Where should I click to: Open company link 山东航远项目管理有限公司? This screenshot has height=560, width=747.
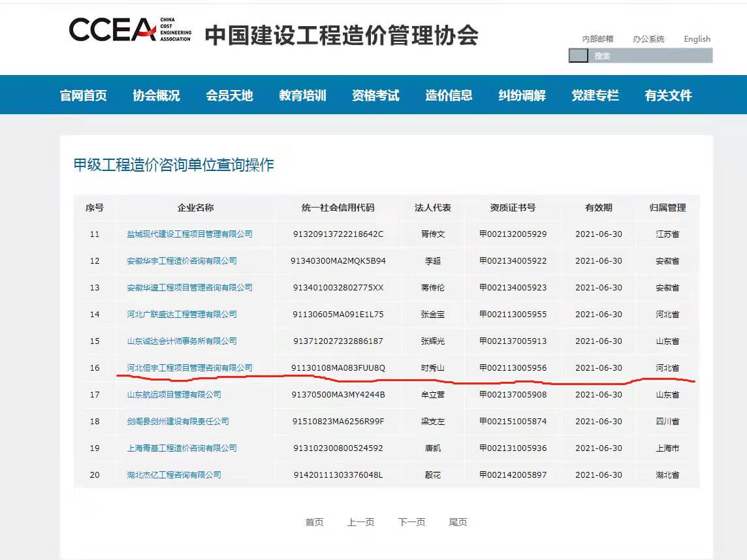174,394
